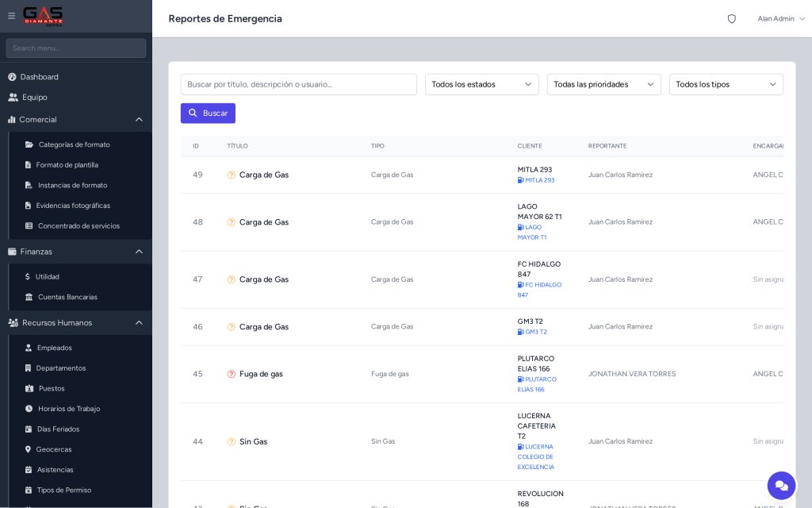Open the Alan Admin user menu
This screenshot has height=508, width=812.
click(781, 19)
